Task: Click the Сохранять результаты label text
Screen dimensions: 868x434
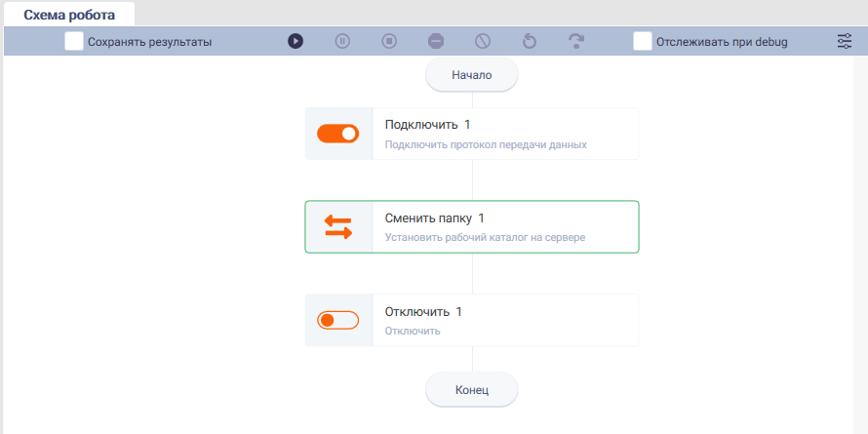Action: pyautogui.click(x=149, y=42)
